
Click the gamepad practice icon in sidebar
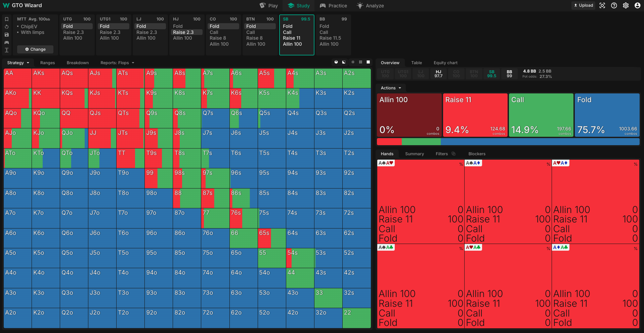pos(6,42)
